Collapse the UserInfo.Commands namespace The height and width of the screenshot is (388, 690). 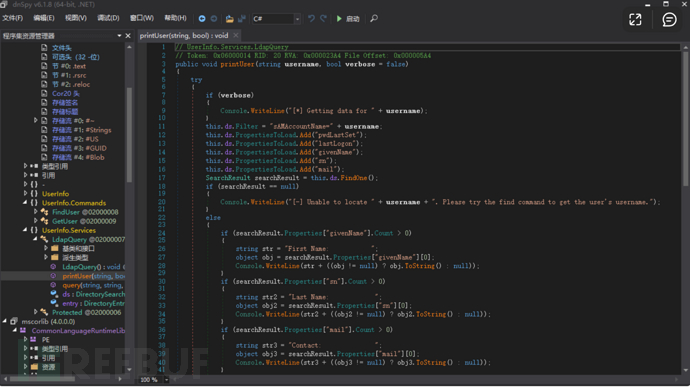tap(25, 203)
